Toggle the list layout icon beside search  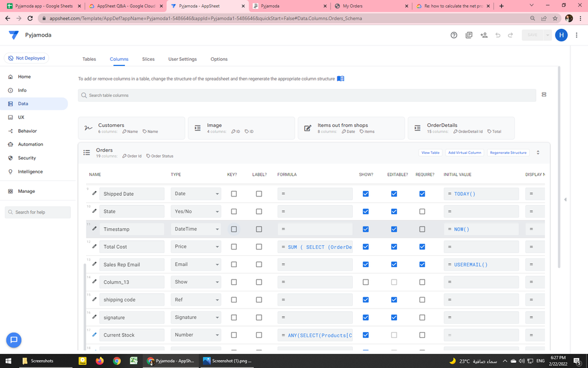pyautogui.click(x=544, y=94)
